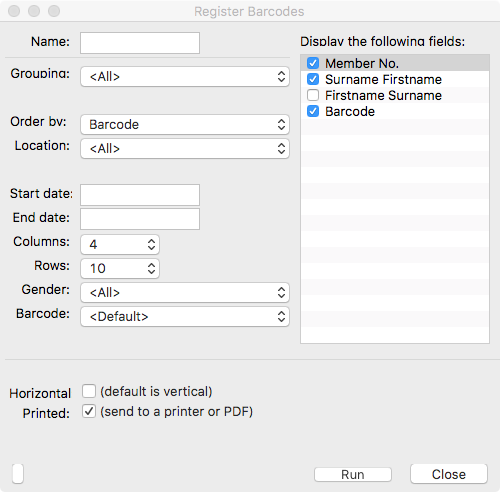
Task: Click the small blank control at bottom-left
Action: [x=18, y=473]
